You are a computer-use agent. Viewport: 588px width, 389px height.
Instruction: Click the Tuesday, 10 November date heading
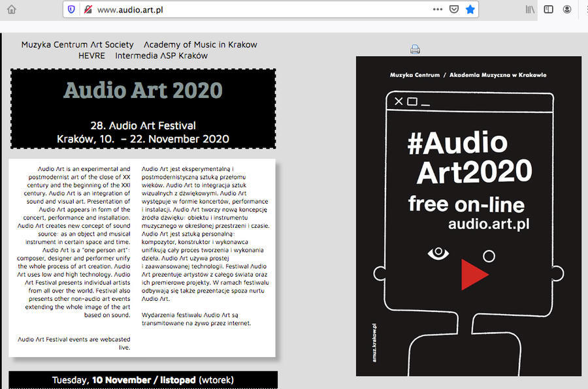click(143, 380)
